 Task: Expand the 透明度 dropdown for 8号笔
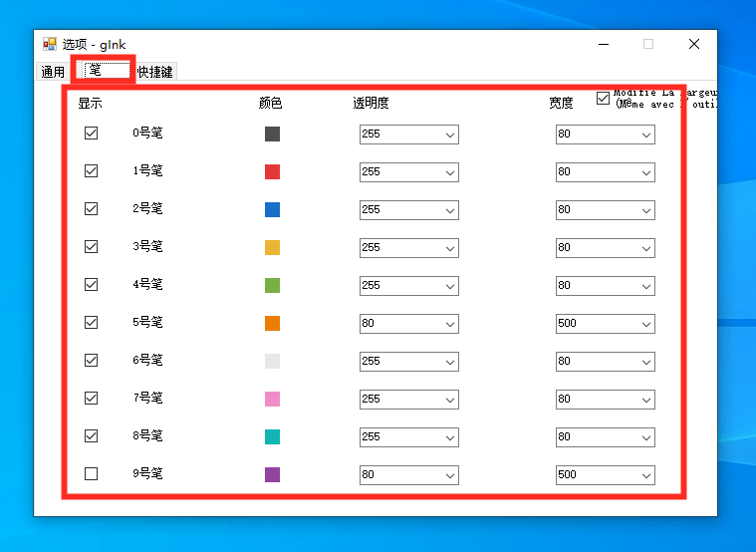pyautogui.click(x=408, y=437)
